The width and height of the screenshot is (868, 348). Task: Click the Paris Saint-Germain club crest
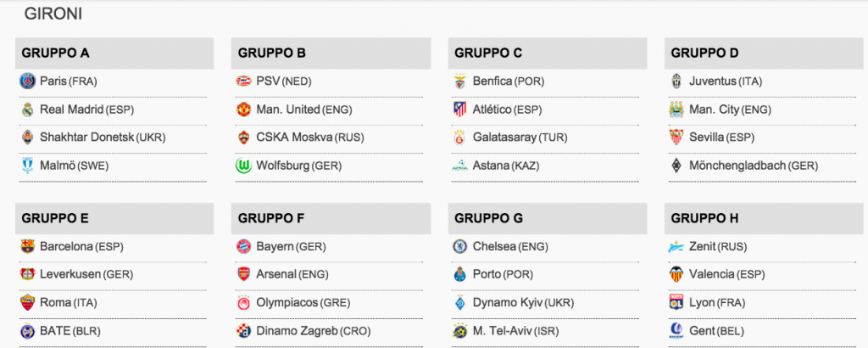click(27, 81)
